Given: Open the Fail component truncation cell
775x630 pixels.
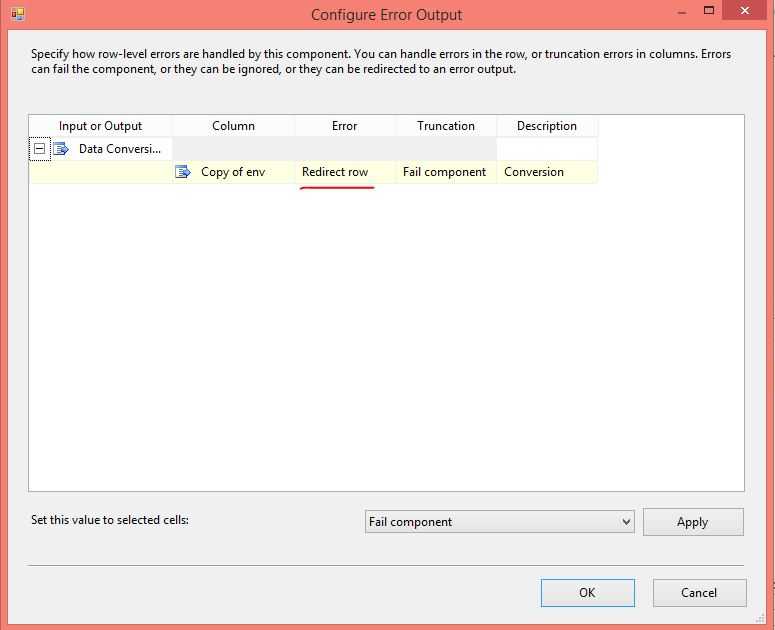Looking at the screenshot, I should coord(446,172).
